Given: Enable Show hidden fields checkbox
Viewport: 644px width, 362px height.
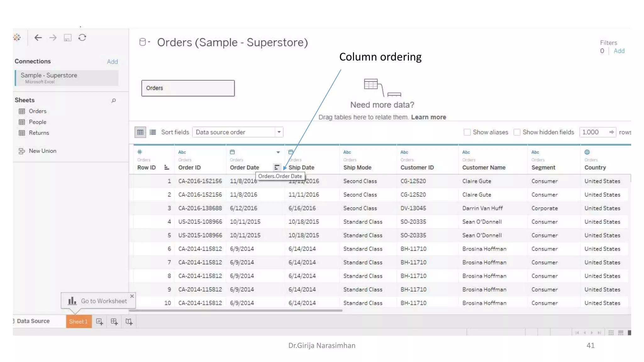Looking at the screenshot, I should tap(517, 132).
